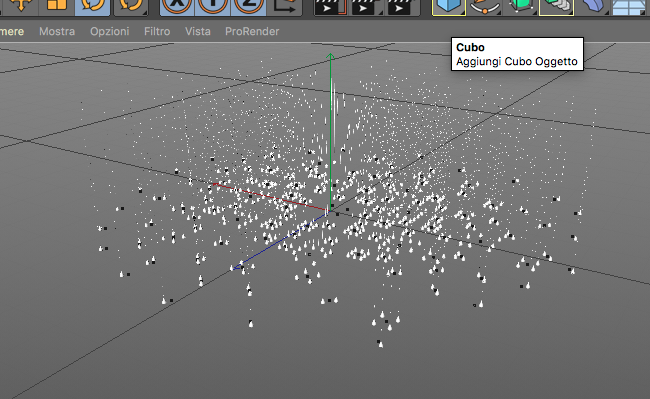Open the Render Settings clapperboard icon
The height and width of the screenshot is (399, 650).
(x=403, y=6)
